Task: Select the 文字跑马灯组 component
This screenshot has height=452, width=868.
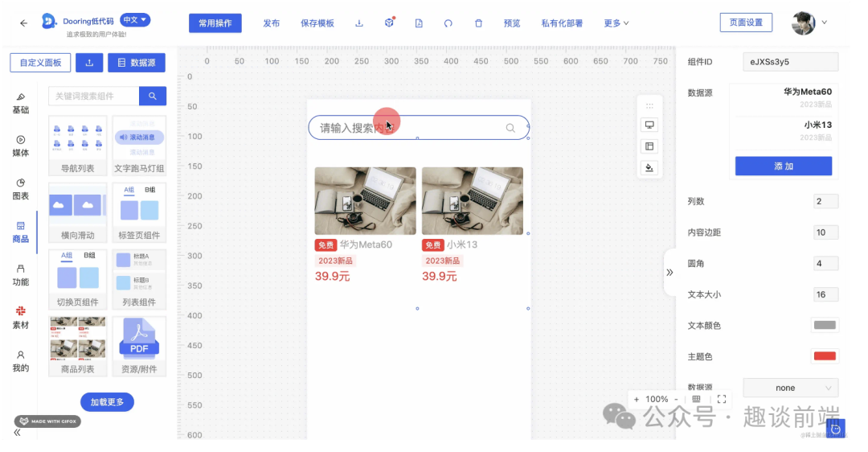Action: (x=139, y=146)
